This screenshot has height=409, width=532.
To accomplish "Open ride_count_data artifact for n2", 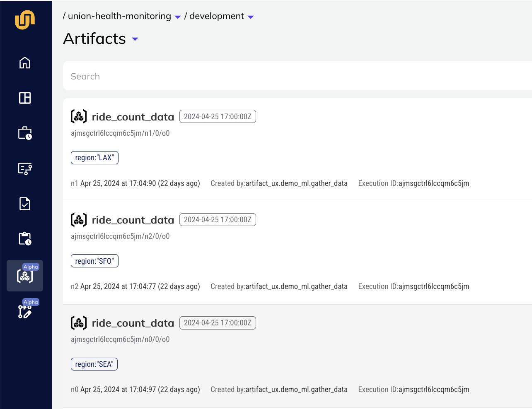I will click(133, 220).
